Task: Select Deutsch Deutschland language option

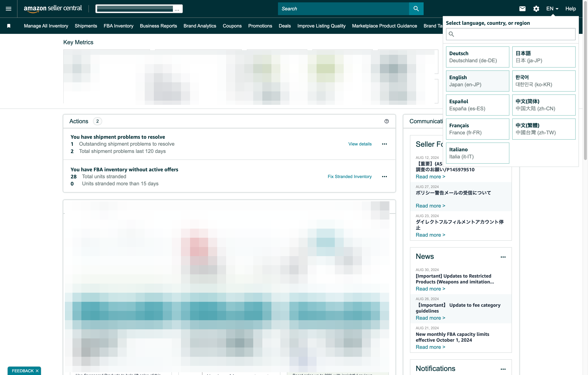Action: 477,57
